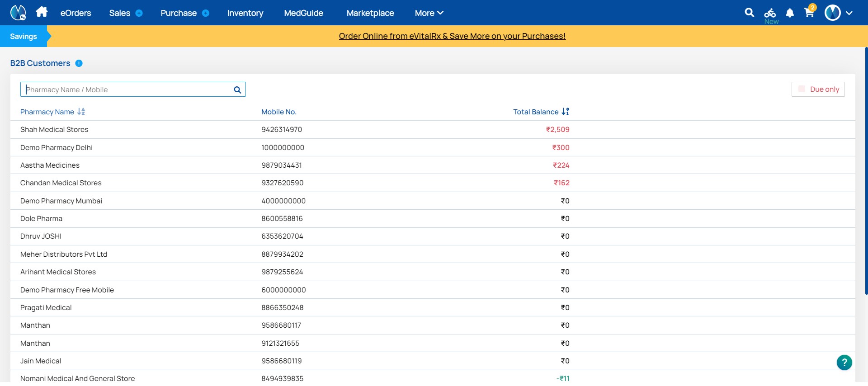Click the Total Balance column header
The image size is (868, 386).
tap(536, 112)
